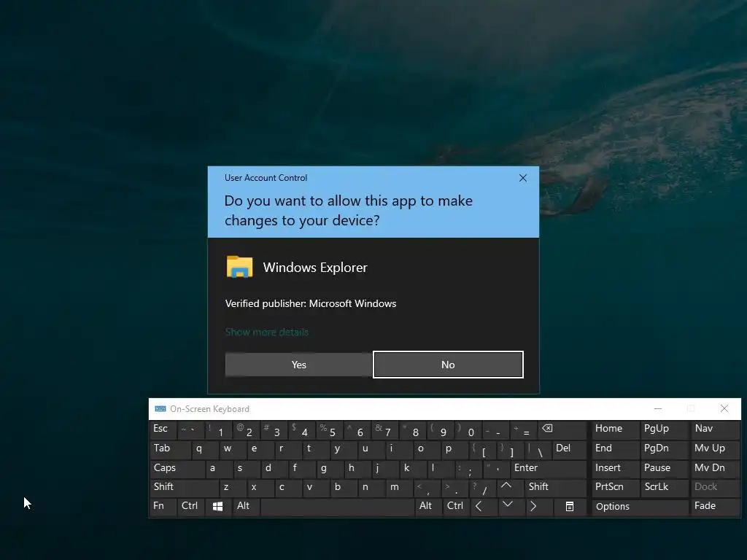Click Yes in User Account Control dialog
Screen dimensions: 747x560
[x=298, y=365]
